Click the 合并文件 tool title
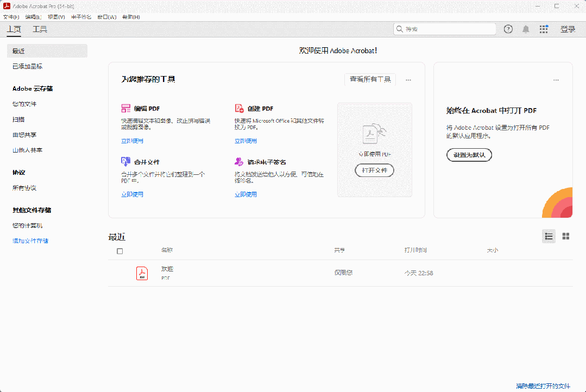 (147, 162)
